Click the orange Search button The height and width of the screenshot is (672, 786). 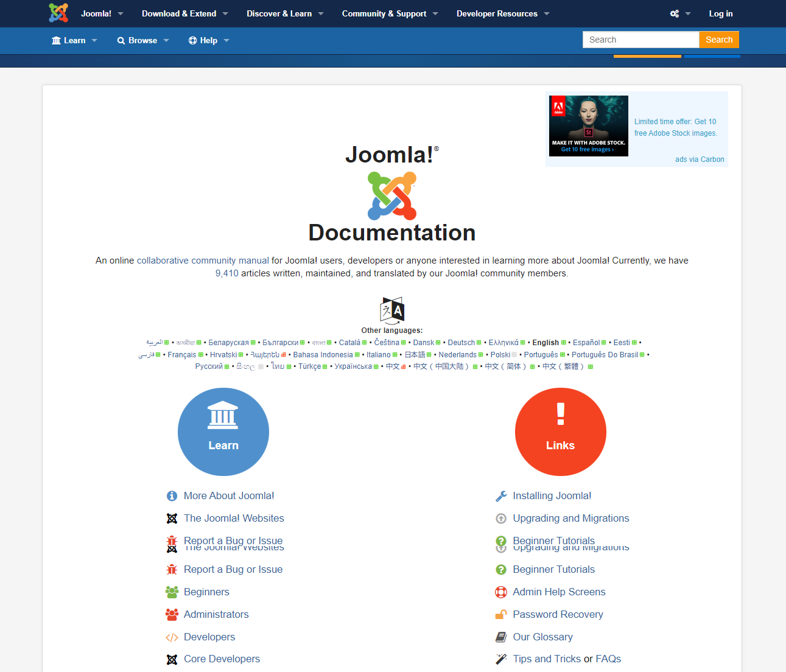click(719, 40)
